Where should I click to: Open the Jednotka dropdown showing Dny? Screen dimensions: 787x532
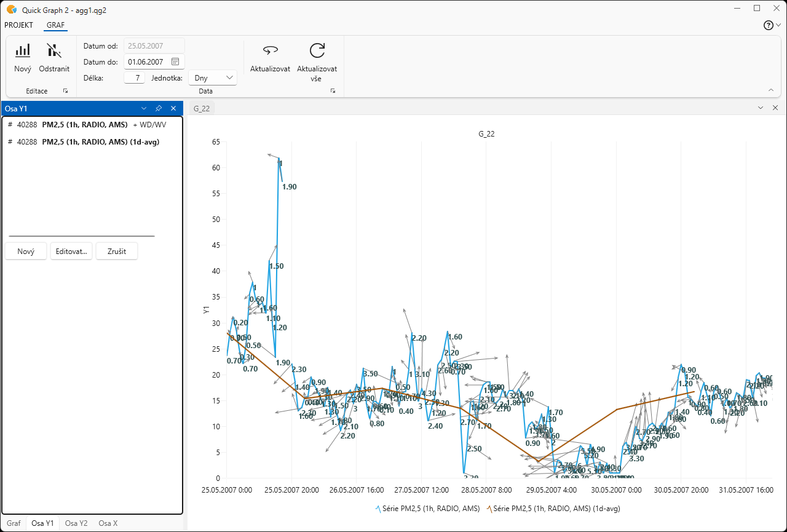[x=213, y=78]
